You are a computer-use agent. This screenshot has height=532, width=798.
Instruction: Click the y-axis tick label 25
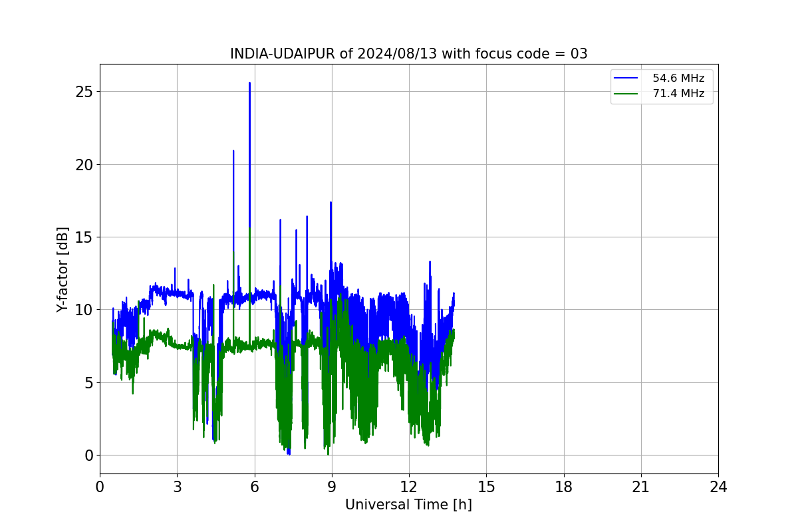coord(84,91)
